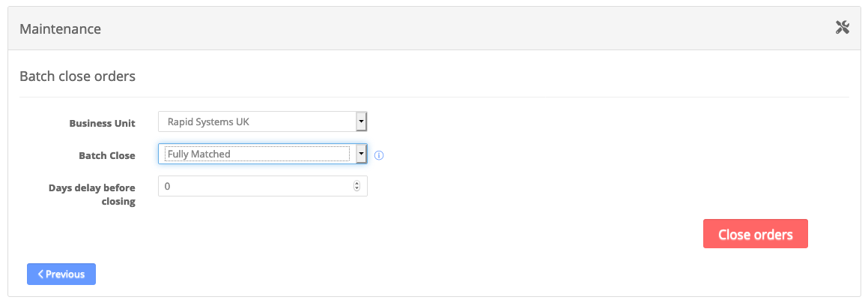The image size is (868, 303).
Task: Click the Batch Close field label
Action: [107, 156]
